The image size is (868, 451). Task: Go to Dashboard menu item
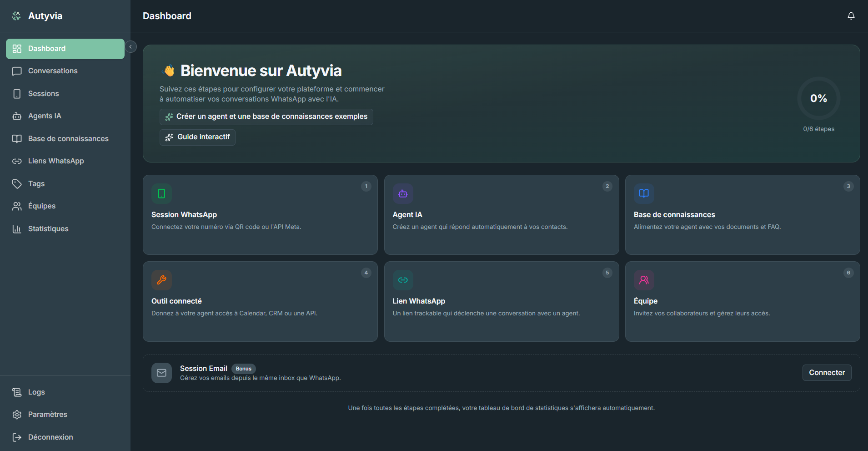coord(65,49)
